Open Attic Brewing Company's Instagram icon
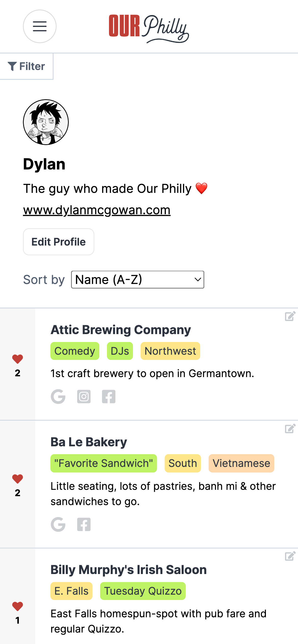This screenshot has width=298, height=644. coord(84,397)
